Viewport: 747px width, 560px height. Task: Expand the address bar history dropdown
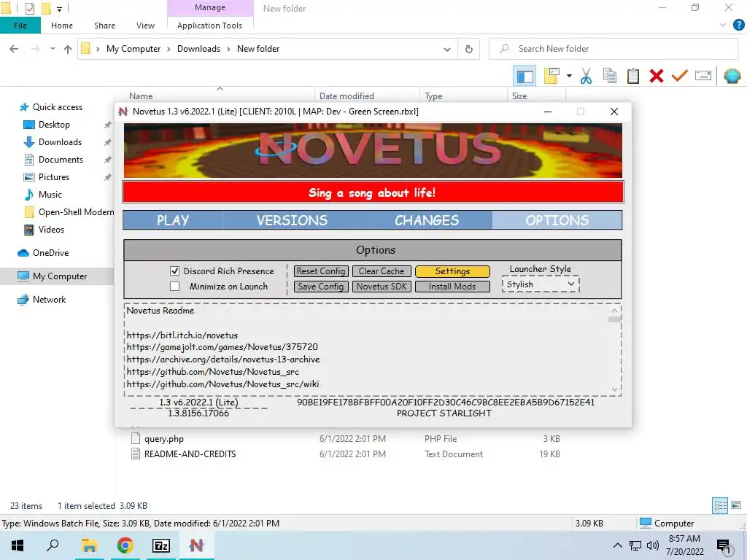click(447, 49)
